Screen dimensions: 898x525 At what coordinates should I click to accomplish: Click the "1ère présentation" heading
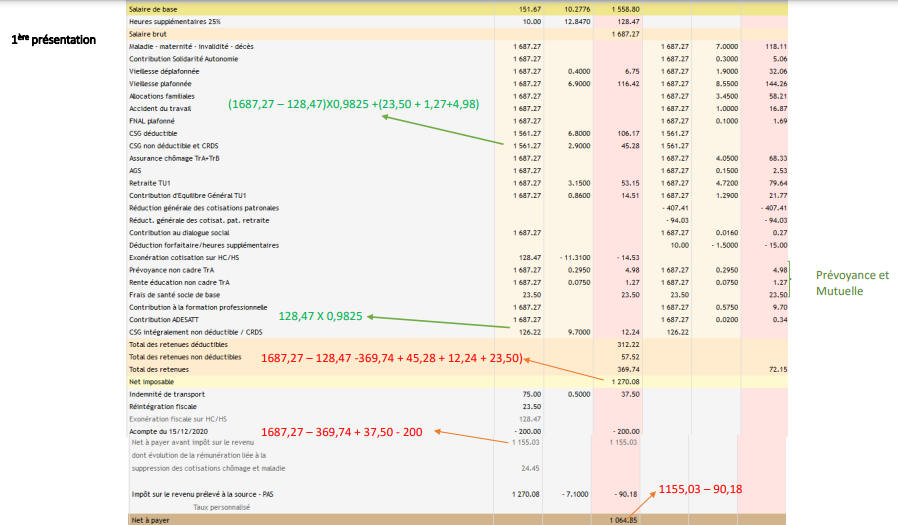pos(53,40)
